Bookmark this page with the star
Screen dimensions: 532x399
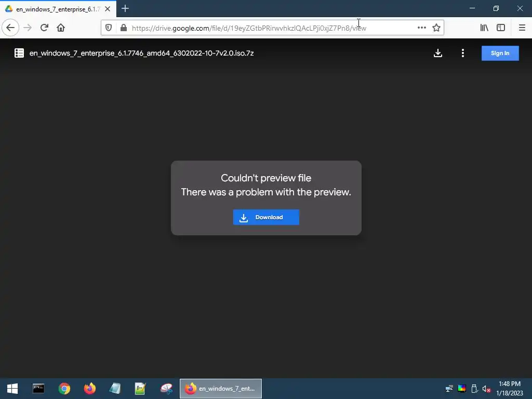tap(436, 28)
